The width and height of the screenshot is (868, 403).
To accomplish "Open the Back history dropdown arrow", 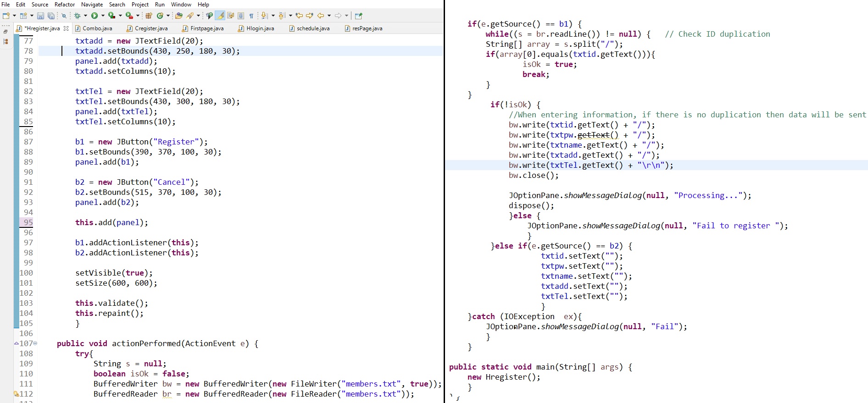I will [x=329, y=16].
